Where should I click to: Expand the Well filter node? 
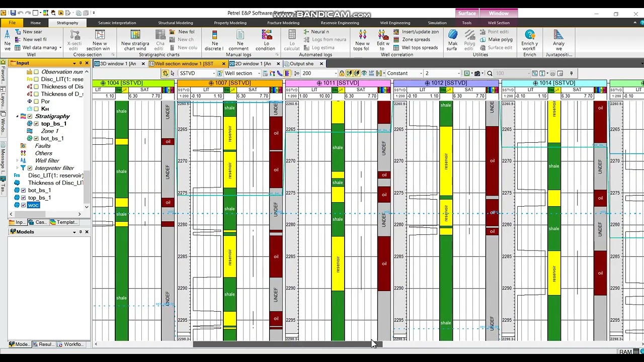(x=17, y=161)
